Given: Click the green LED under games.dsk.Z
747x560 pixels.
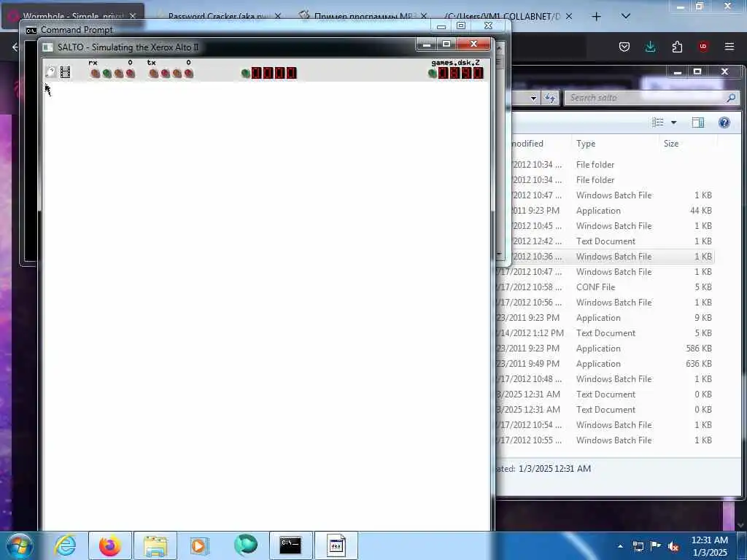Looking at the screenshot, I should (x=432, y=74).
